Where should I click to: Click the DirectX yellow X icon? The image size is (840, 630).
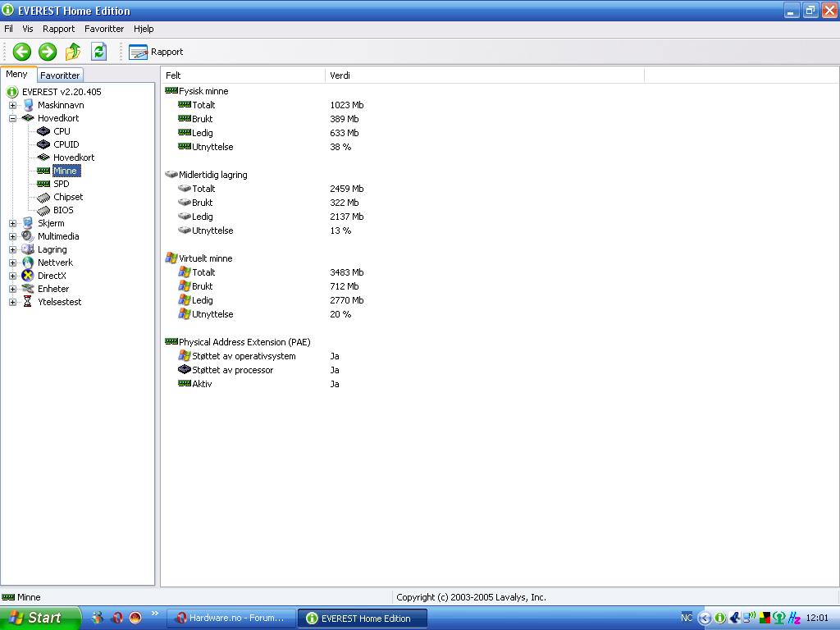pos(28,276)
